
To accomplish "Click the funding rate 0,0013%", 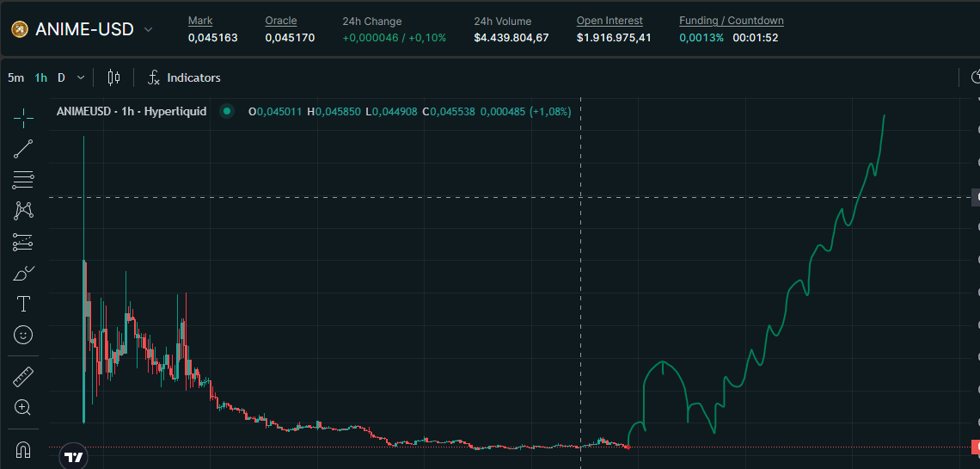I will click(x=701, y=38).
